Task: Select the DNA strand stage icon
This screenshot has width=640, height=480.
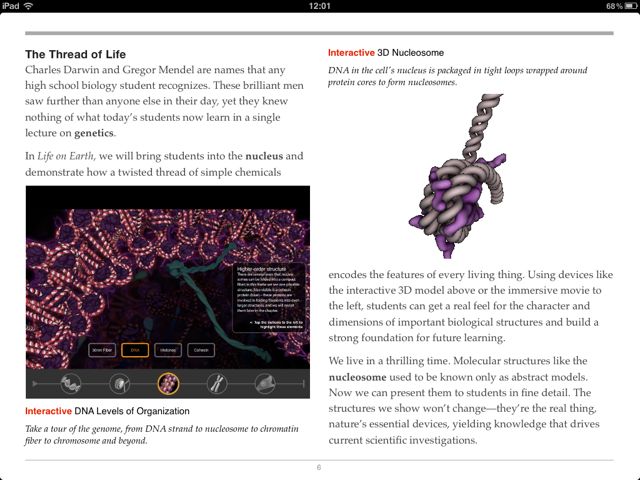Action: [71, 384]
